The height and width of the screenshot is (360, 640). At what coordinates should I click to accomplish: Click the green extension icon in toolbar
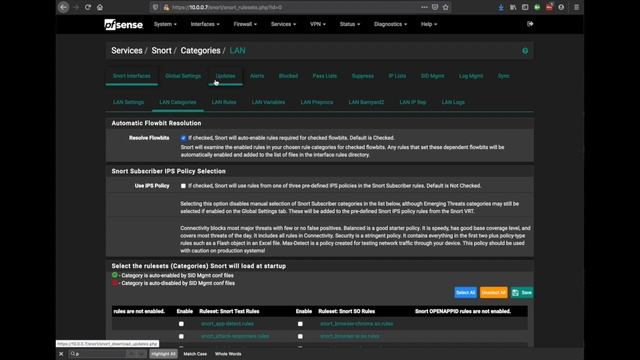537,7
